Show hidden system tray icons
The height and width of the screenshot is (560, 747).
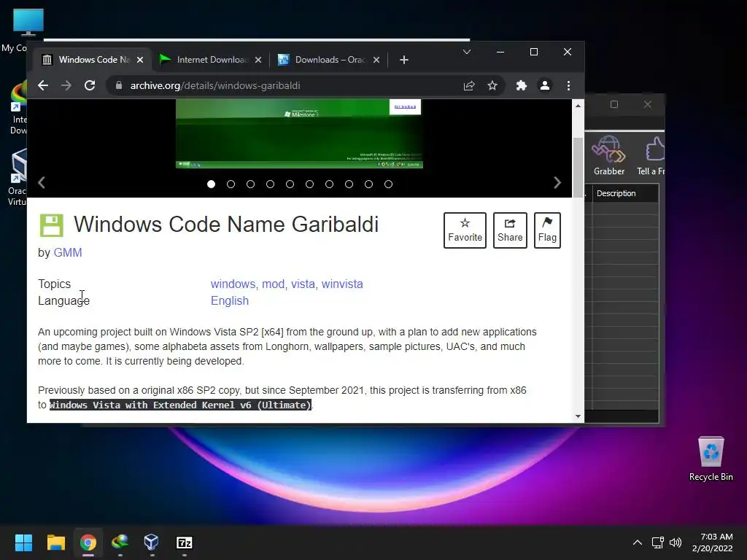pyautogui.click(x=638, y=542)
